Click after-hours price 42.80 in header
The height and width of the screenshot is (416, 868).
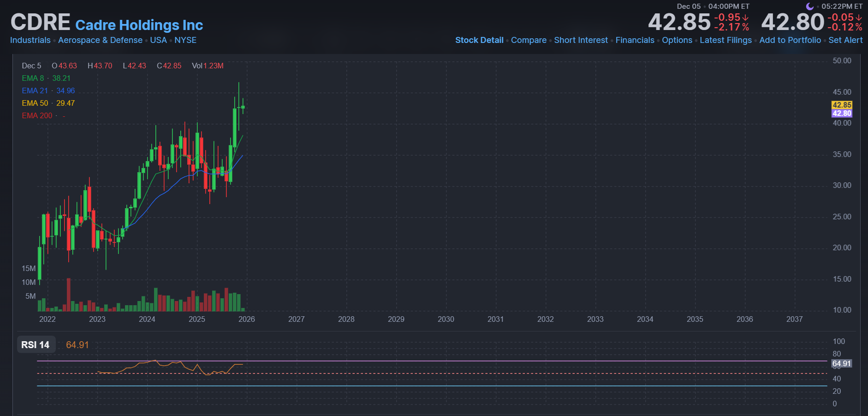pos(792,22)
